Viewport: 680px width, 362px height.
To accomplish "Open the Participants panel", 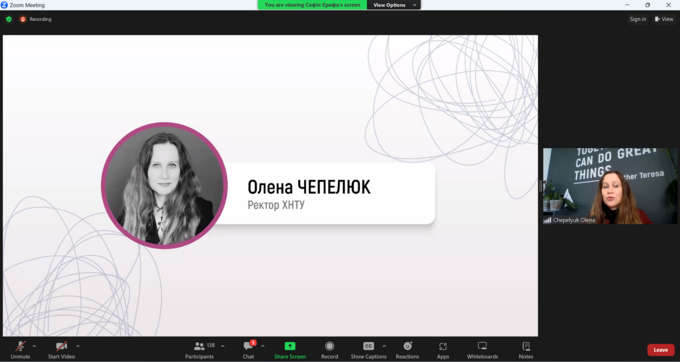I will coord(199,349).
